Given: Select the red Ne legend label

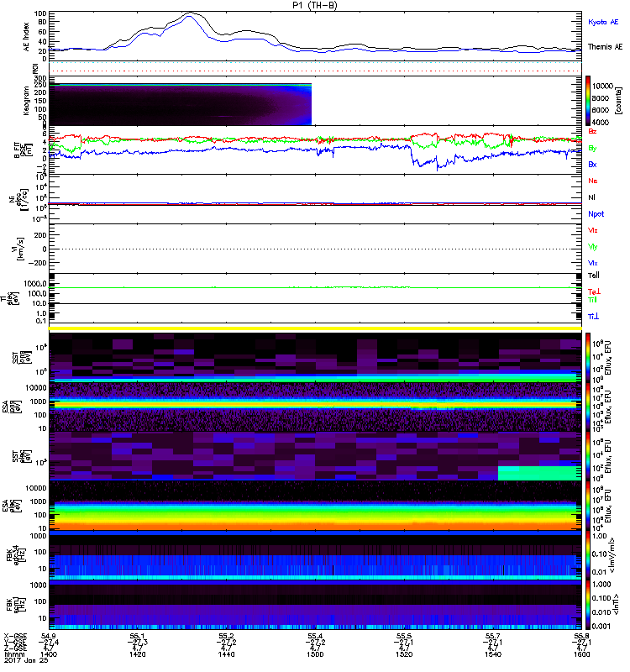Looking at the screenshot, I should coord(593,181).
